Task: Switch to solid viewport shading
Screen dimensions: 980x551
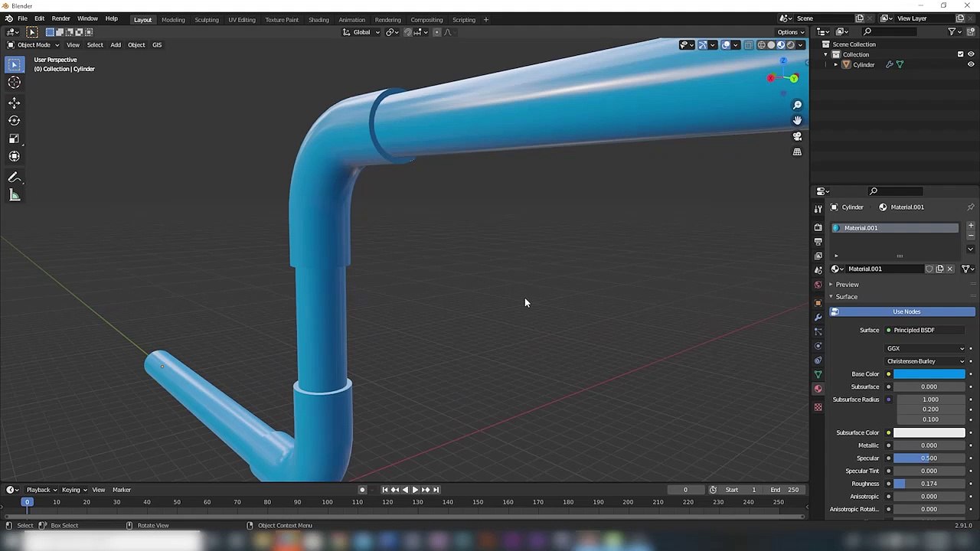Action: coord(771,45)
